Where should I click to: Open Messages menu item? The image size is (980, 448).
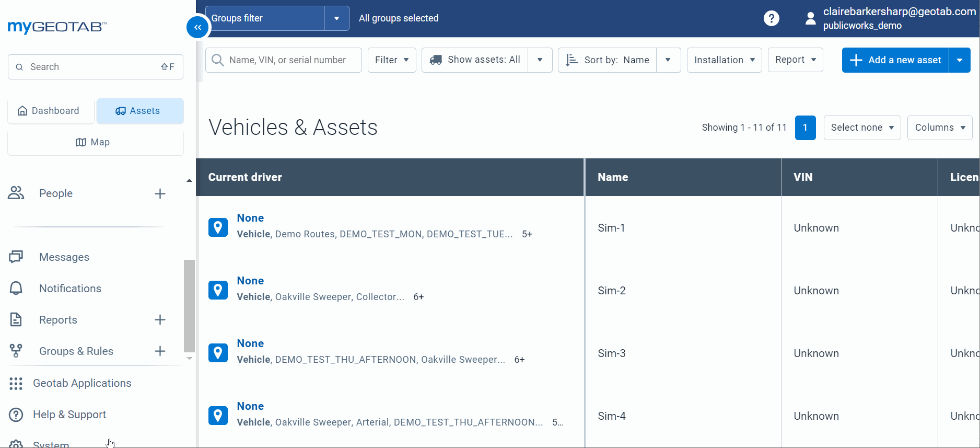click(64, 257)
